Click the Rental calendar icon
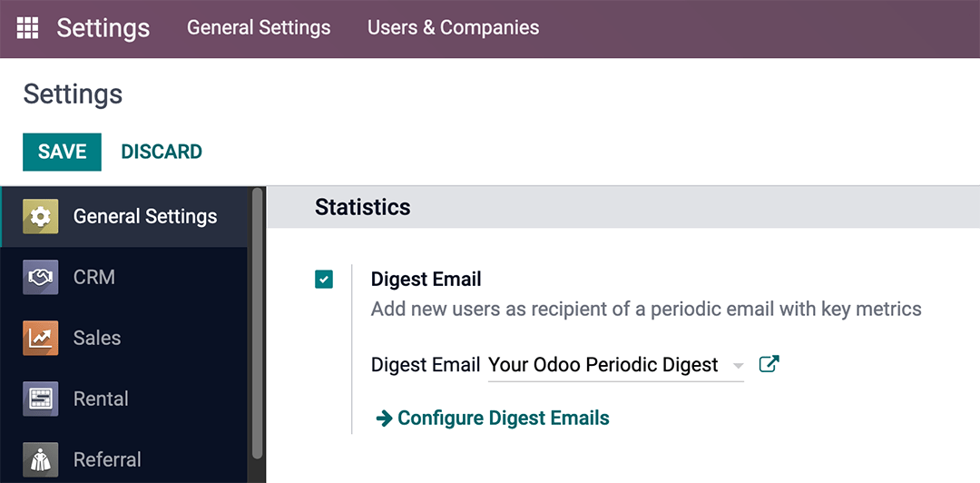The width and height of the screenshot is (980, 483). coord(40,399)
